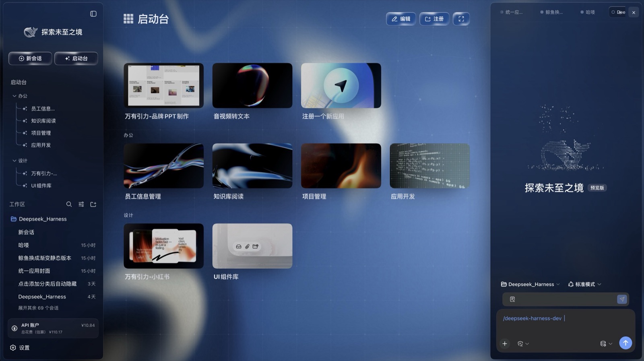The width and height of the screenshot is (644, 361).
Task: Open conversation 鲸鱼换成渐变静态版本
Action: [53, 258]
